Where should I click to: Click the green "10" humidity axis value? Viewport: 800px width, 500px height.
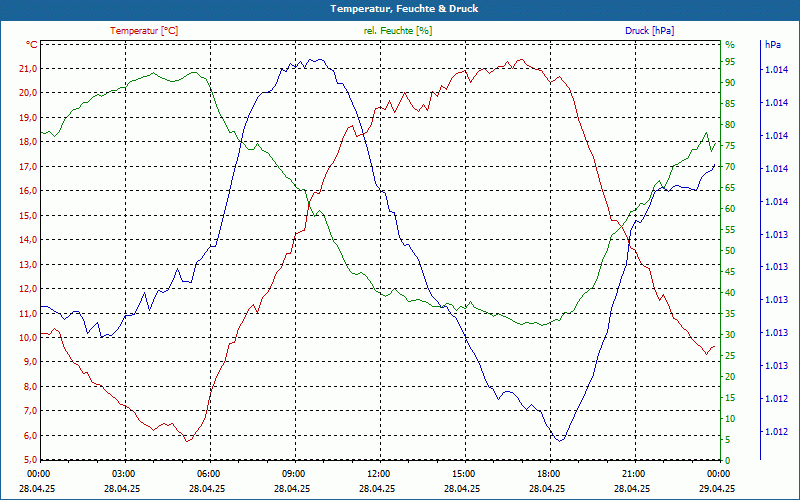730,419
